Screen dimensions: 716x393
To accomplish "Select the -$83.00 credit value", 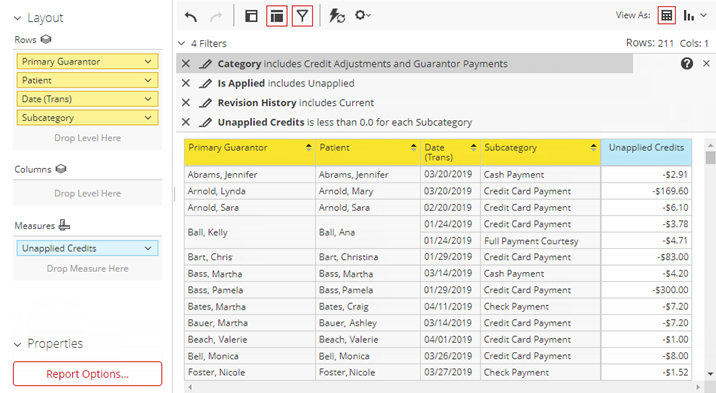I will [x=646, y=257].
